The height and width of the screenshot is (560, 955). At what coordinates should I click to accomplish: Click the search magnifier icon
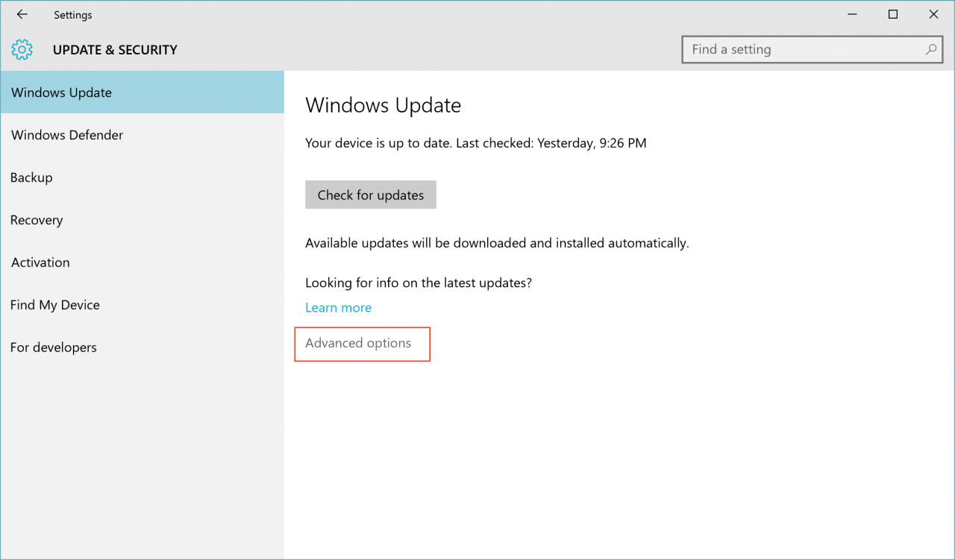pyautogui.click(x=930, y=49)
